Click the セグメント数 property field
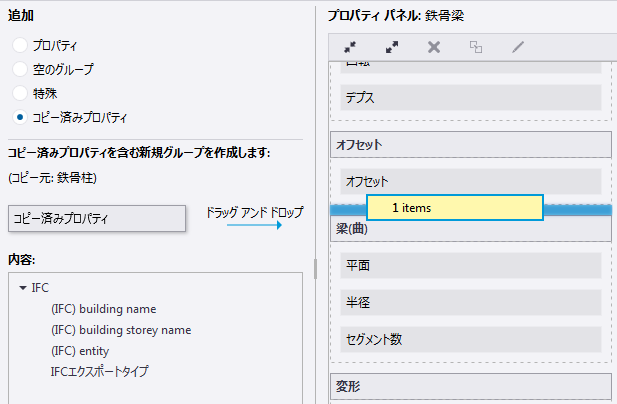 click(x=470, y=339)
